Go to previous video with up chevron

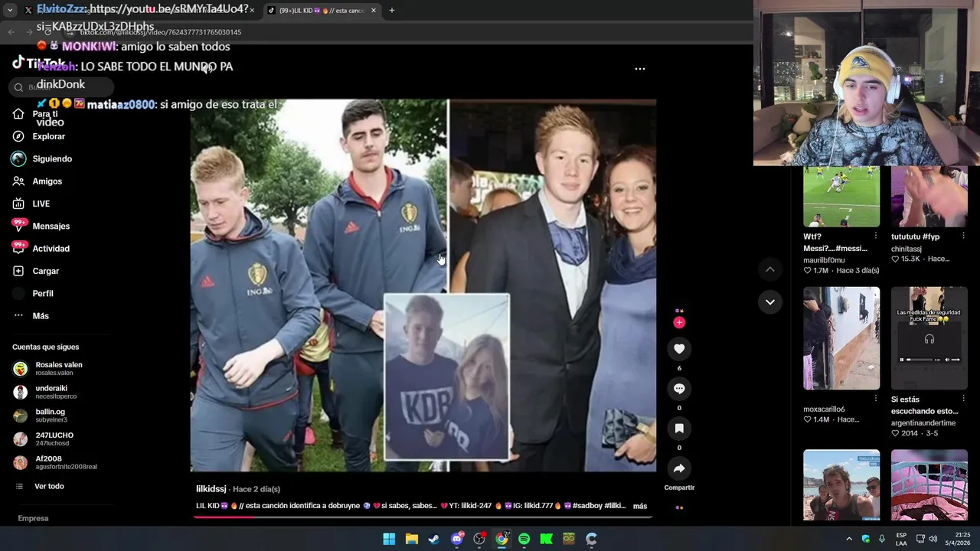point(770,269)
